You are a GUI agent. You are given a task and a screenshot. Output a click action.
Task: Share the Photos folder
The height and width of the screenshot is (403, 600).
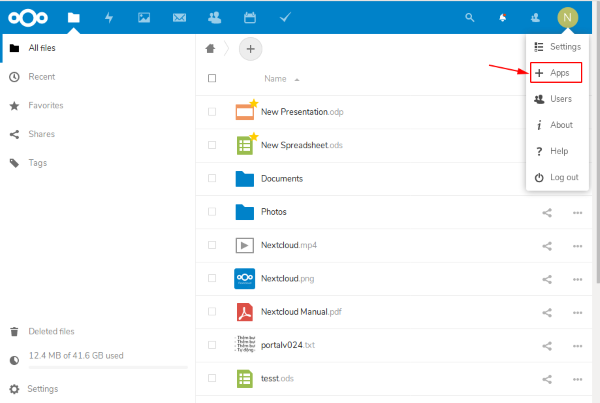[547, 212]
